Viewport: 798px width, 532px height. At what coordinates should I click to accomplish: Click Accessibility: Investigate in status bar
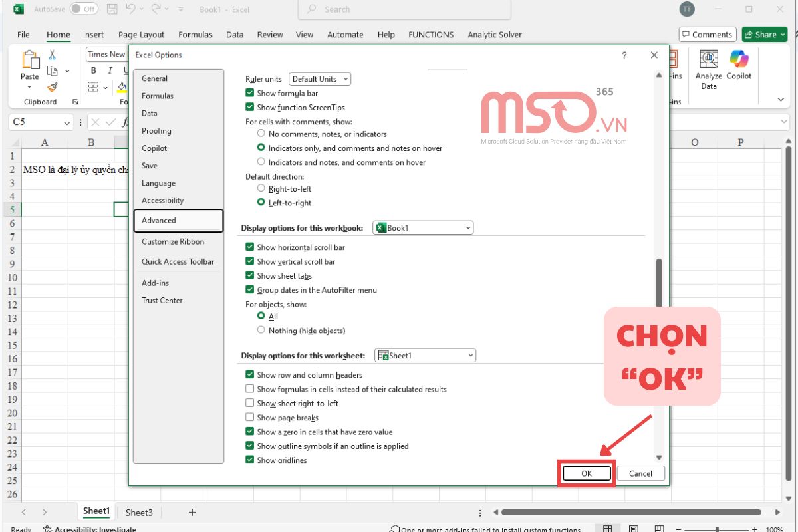click(x=89, y=529)
